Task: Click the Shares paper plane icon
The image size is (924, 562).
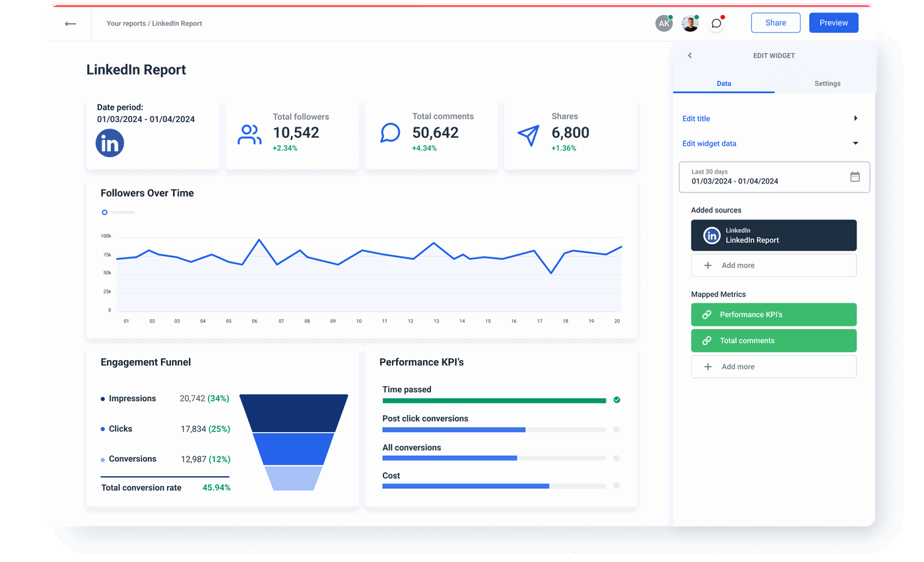Action: point(528,135)
